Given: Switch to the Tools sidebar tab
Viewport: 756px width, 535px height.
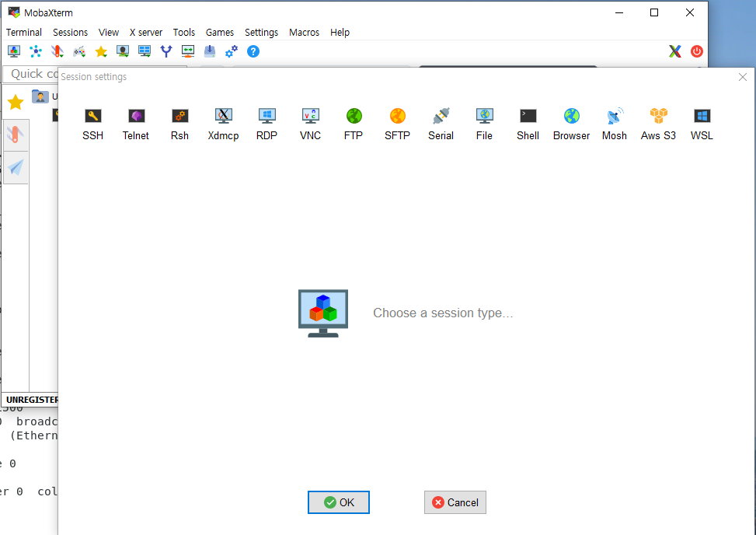Looking at the screenshot, I should point(16,135).
